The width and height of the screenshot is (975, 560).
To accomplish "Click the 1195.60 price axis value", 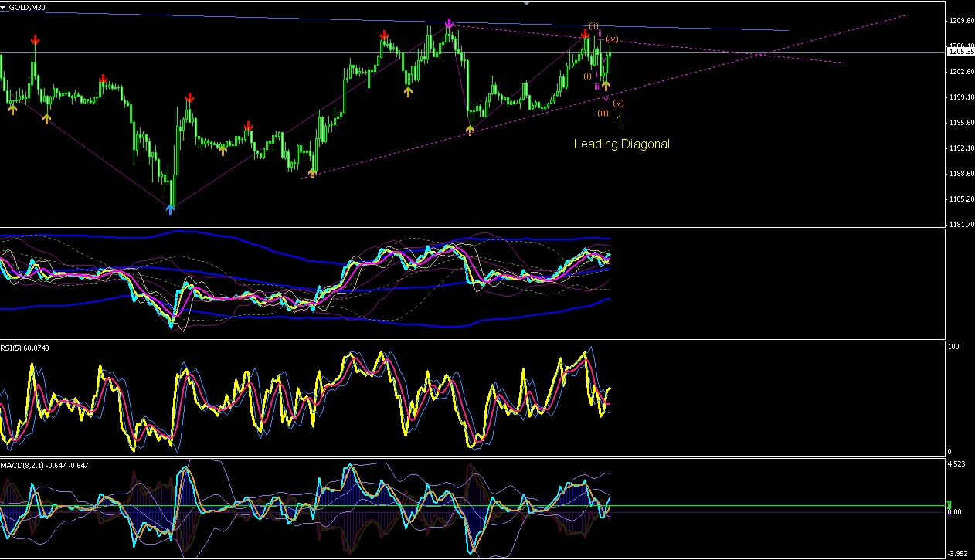I will click(x=960, y=123).
